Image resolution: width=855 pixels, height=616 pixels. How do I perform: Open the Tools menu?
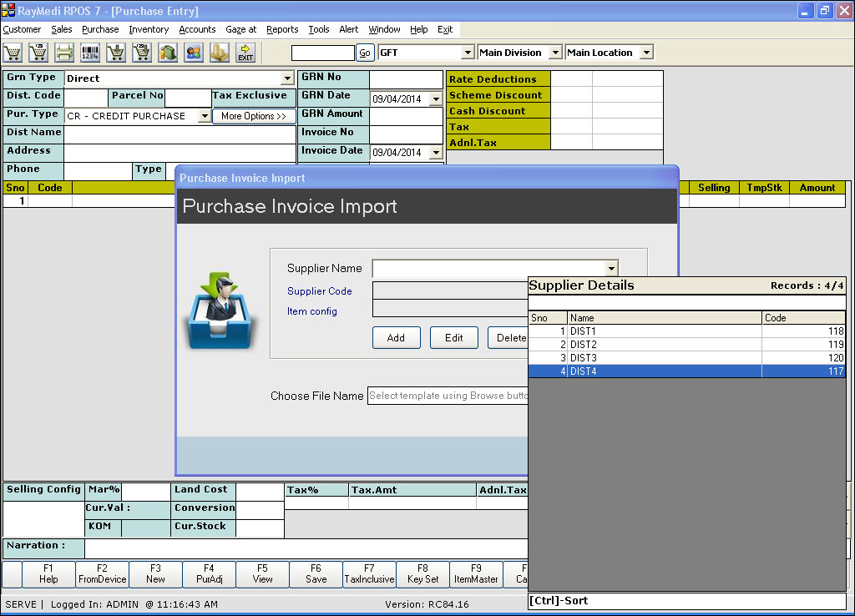[x=319, y=29]
